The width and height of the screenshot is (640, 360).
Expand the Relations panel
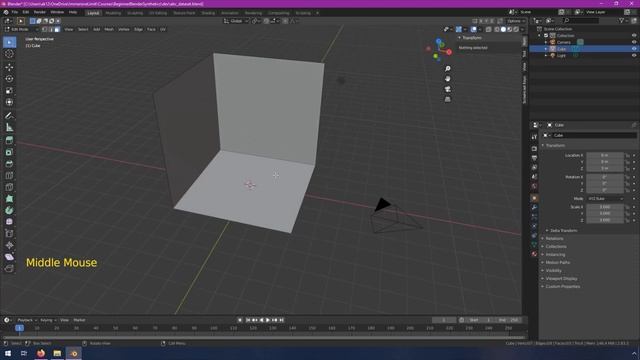coord(554,238)
